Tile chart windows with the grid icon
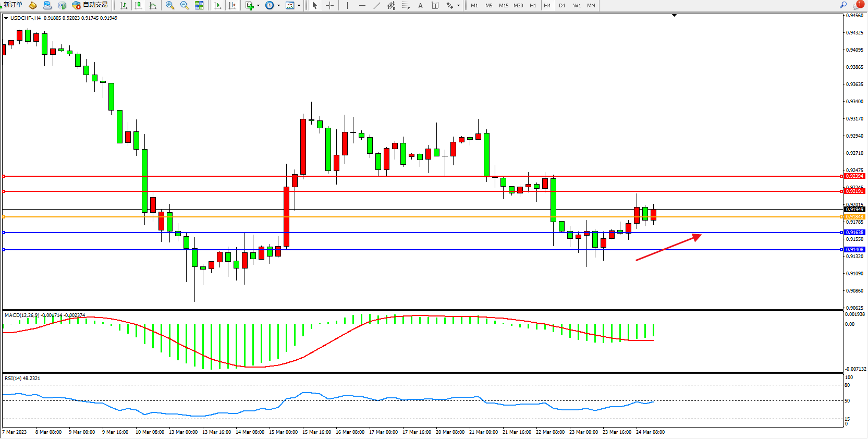The width and height of the screenshot is (868, 439). coord(199,5)
